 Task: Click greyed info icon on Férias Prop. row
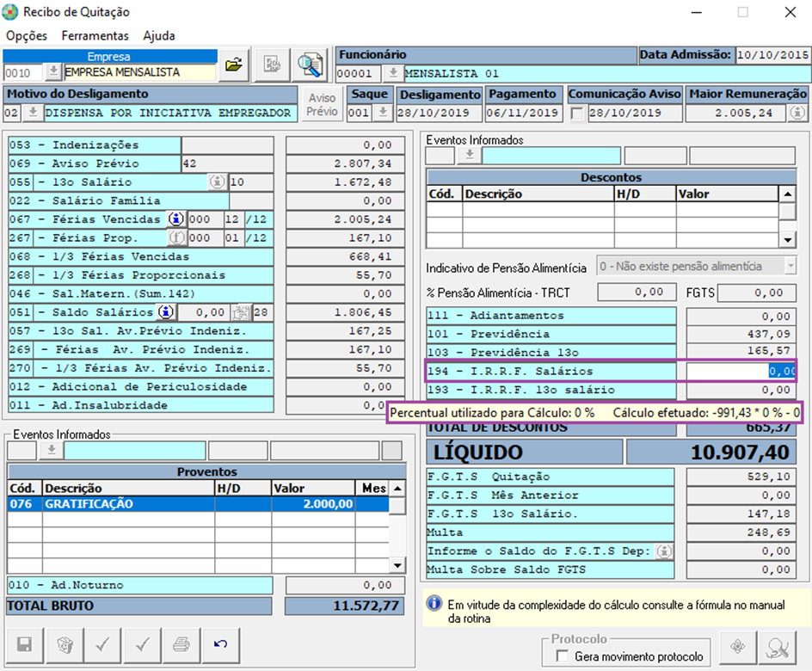[176, 237]
